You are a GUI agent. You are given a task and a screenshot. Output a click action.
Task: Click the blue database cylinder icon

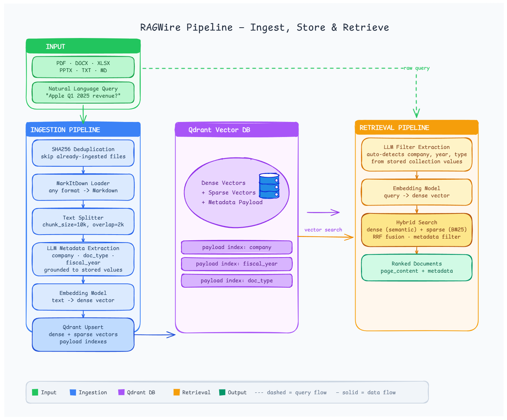pos(269,186)
